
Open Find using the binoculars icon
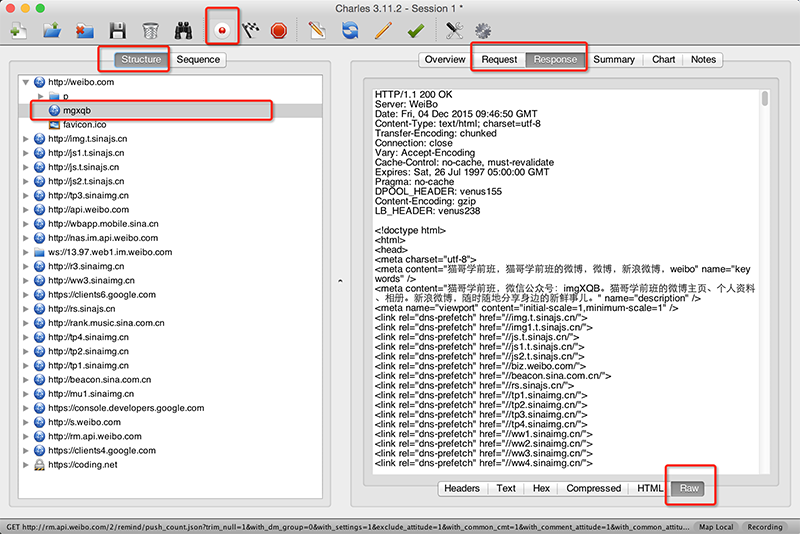(x=184, y=31)
